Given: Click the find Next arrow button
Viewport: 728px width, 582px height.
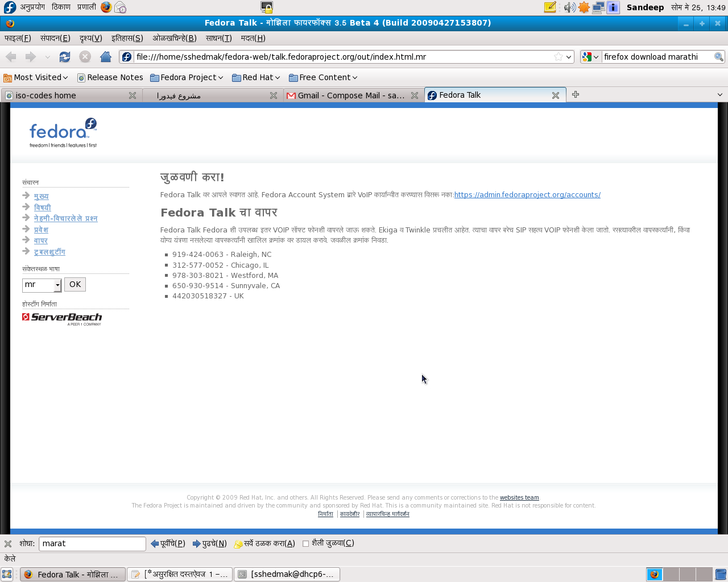Looking at the screenshot, I should 210,543.
